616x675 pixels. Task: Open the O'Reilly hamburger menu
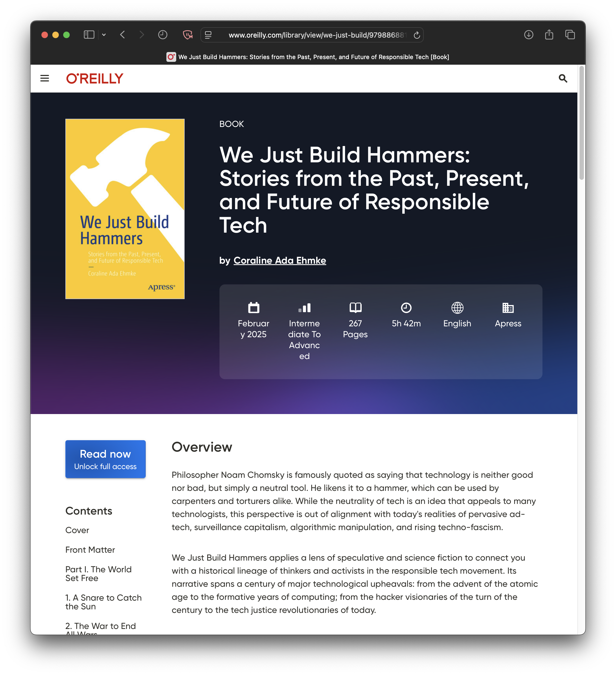click(x=45, y=78)
